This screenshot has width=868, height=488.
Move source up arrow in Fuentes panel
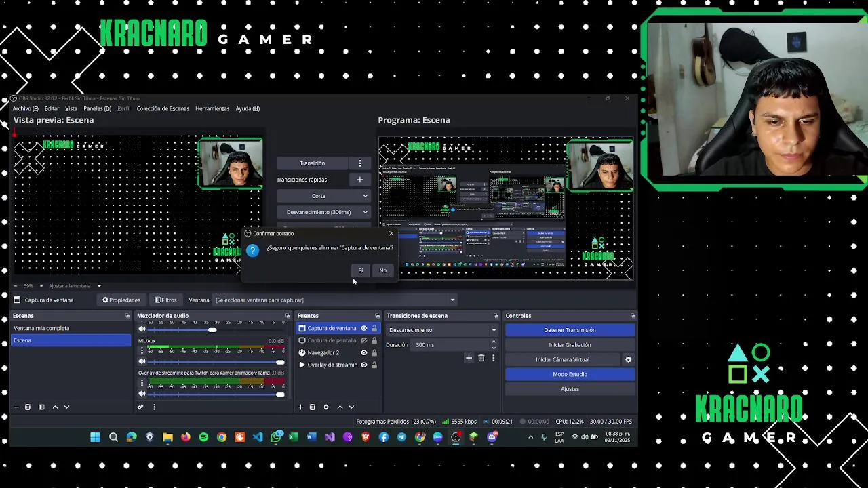point(340,407)
